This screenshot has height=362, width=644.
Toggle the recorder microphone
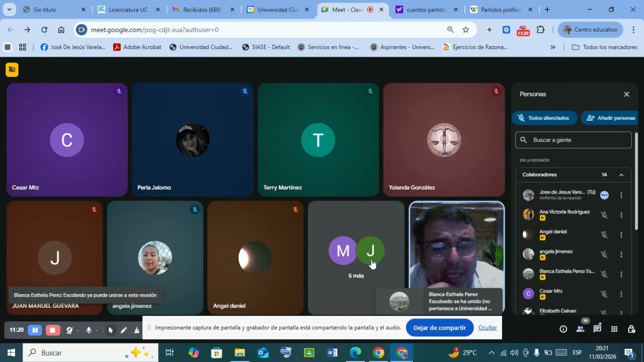pos(89,330)
